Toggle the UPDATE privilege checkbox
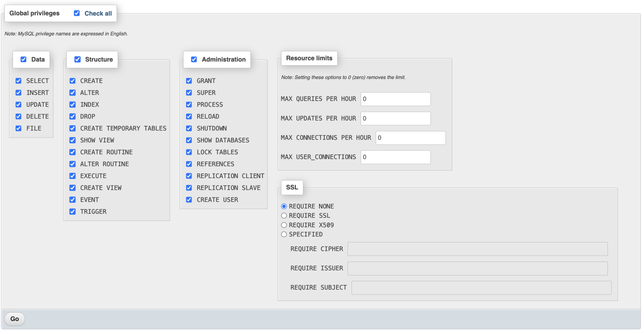The image size is (644, 334). [x=18, y=105]
